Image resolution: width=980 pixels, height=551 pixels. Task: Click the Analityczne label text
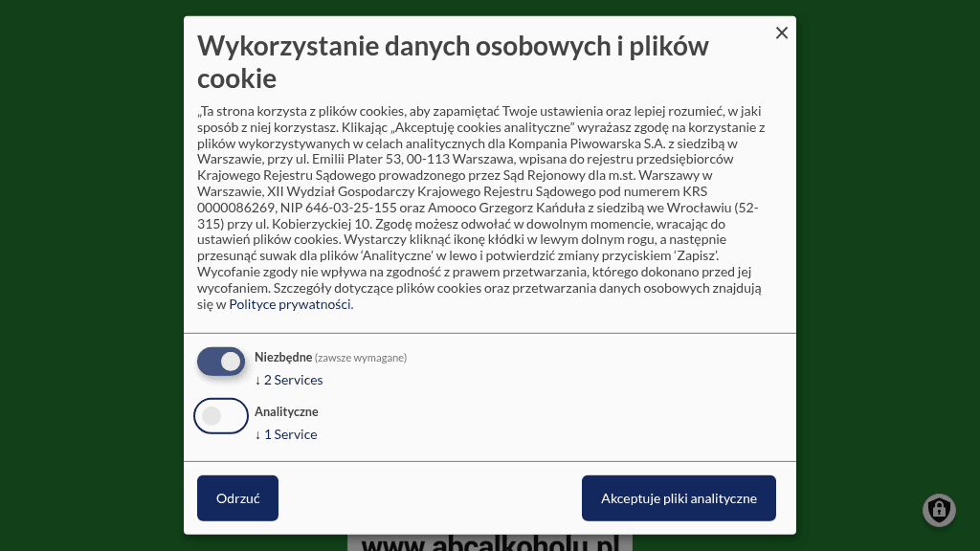tap(286, 411)
